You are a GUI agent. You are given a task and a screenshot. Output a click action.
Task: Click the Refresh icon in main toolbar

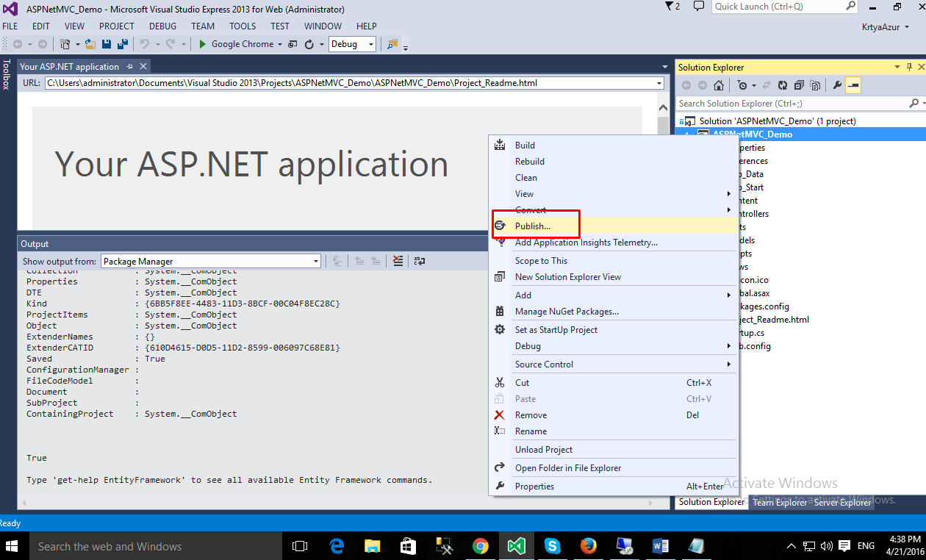pyautogui.click(x=309, y=44)
